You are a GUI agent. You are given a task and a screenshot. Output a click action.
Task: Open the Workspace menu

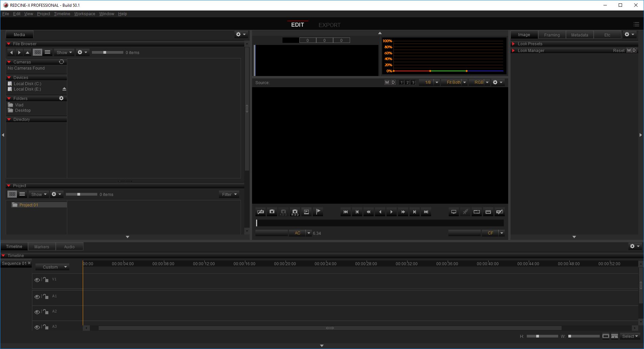(84, 14)
